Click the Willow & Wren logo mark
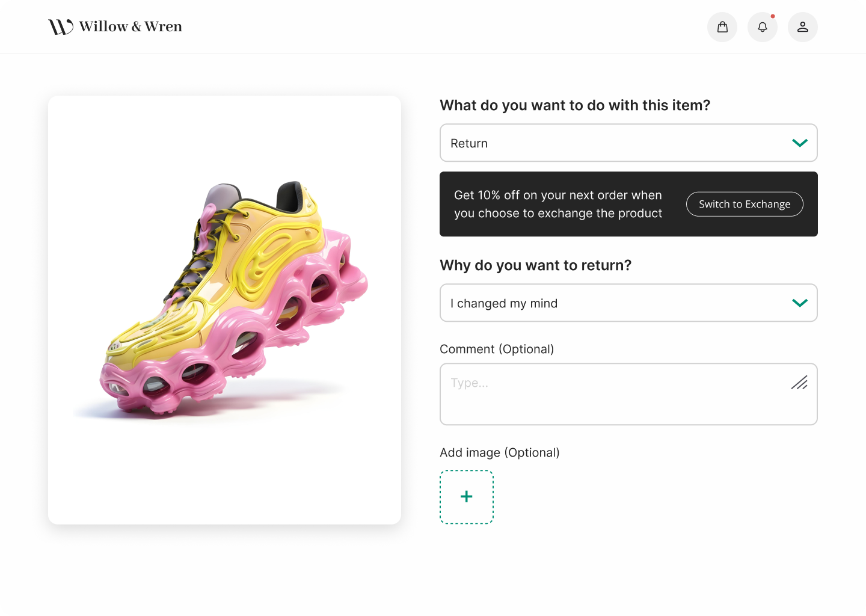The width and height of the screenshot is (866, 616). click(x=61, y=27)
